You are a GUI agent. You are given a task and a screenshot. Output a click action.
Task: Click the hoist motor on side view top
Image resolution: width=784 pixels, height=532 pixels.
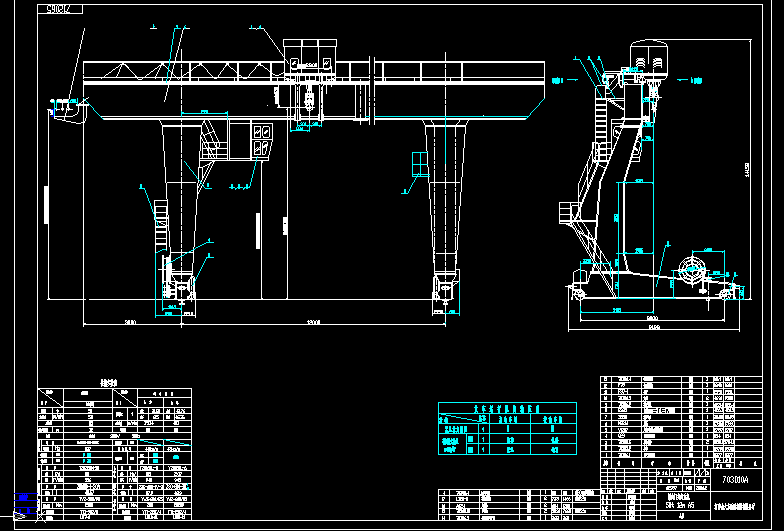648,56
